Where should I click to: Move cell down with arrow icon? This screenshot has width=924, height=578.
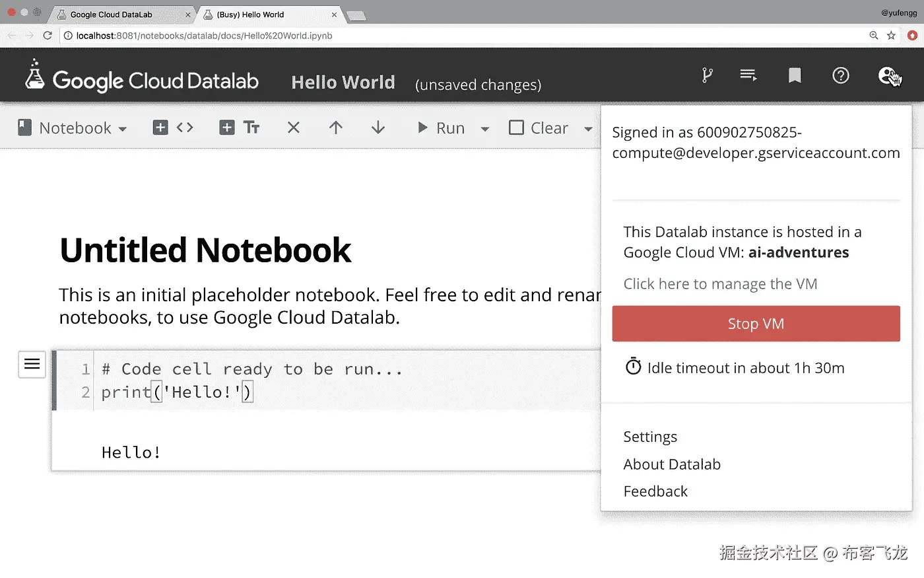point(378,127)
